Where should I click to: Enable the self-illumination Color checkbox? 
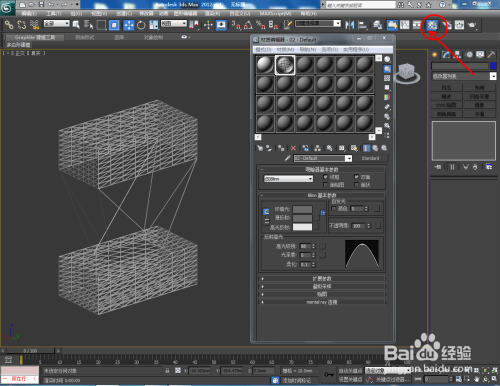(x=334, y=209)
